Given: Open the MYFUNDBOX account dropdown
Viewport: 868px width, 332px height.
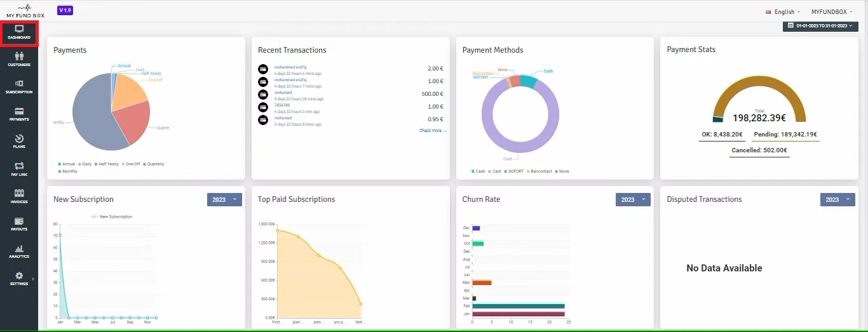Looking at the screenshot, I should click(x=832, y=11).
